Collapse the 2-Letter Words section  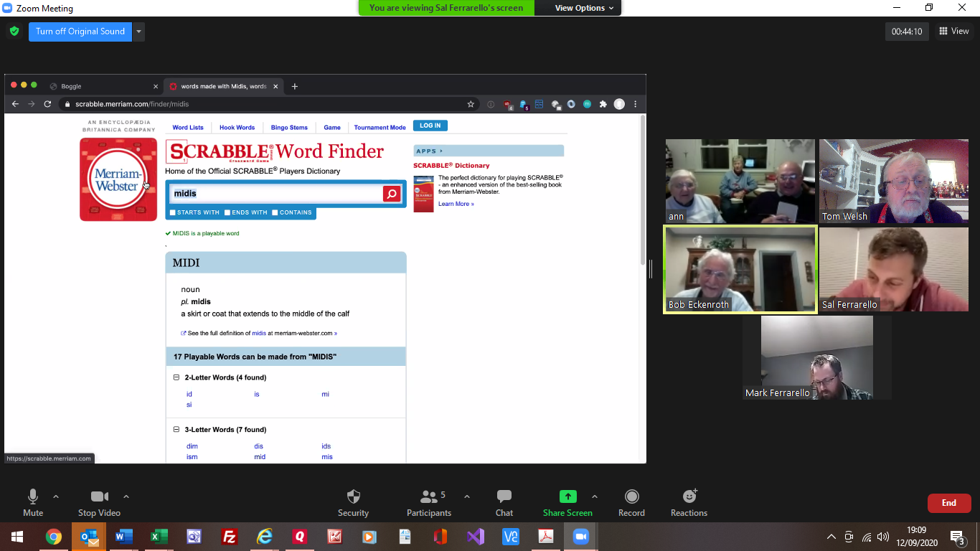pyautogui.click(x=176, y=377)
